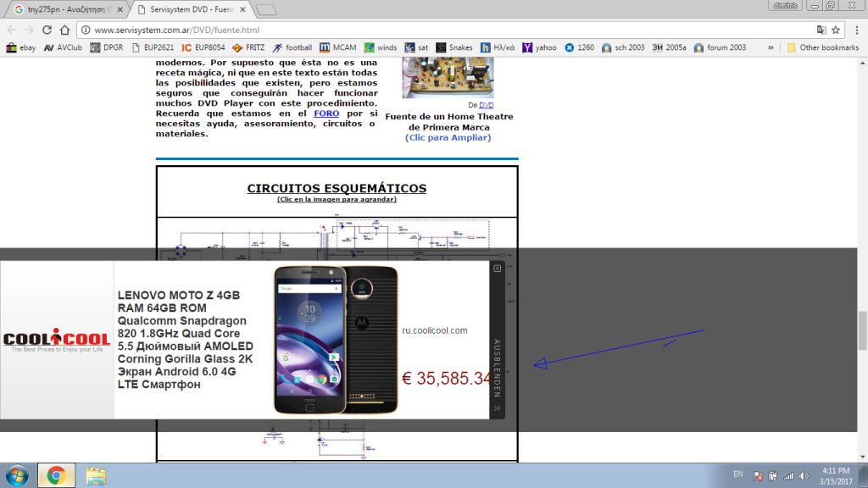Image resolution: width=868 pixels, height=488 pixels.
Task: Open the winds bookmark
Action: [381, 47]
